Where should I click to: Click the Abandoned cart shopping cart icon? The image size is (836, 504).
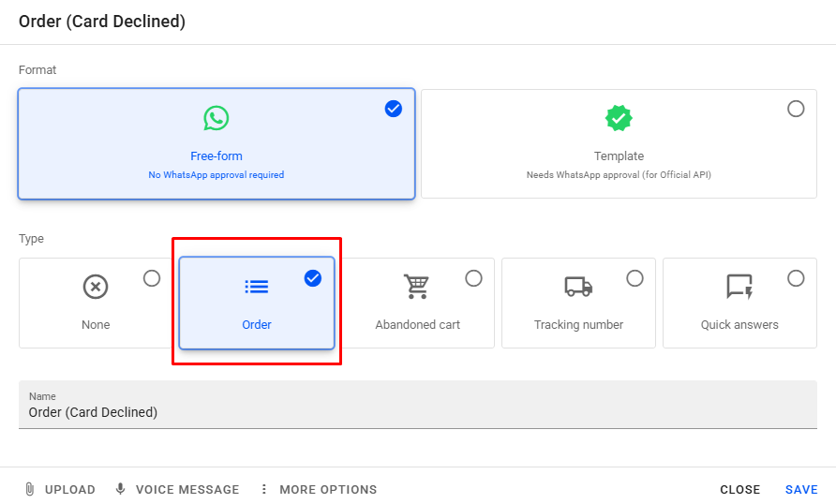click(x=417, y=287)
